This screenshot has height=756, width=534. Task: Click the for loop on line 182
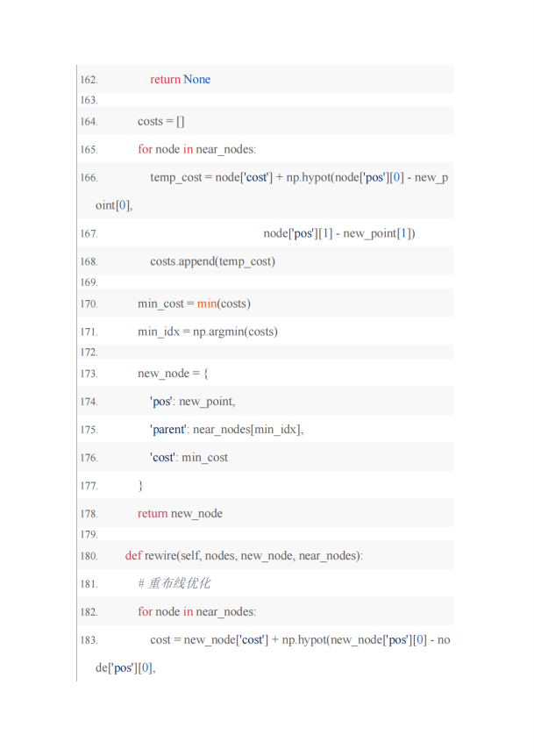(x=196, y=612)
